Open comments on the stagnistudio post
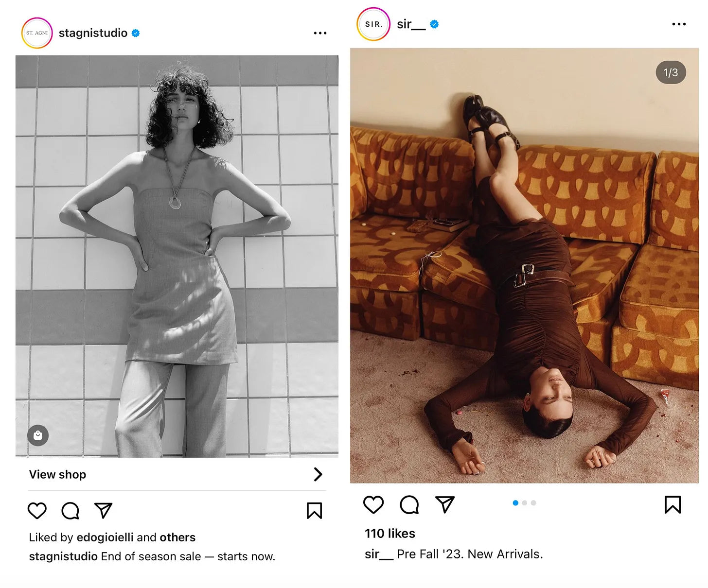This screenshot has height=588, width=708. [70, 511]
